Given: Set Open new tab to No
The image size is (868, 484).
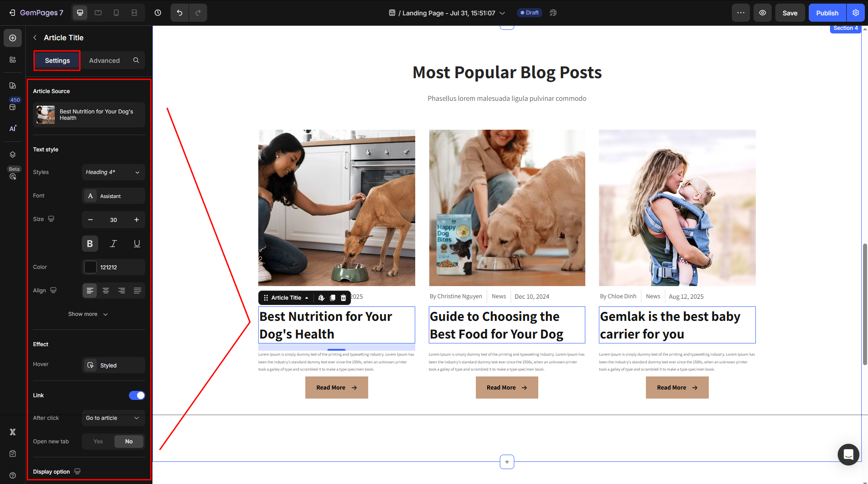Looking at the screenshot, I should coord(129,442).
